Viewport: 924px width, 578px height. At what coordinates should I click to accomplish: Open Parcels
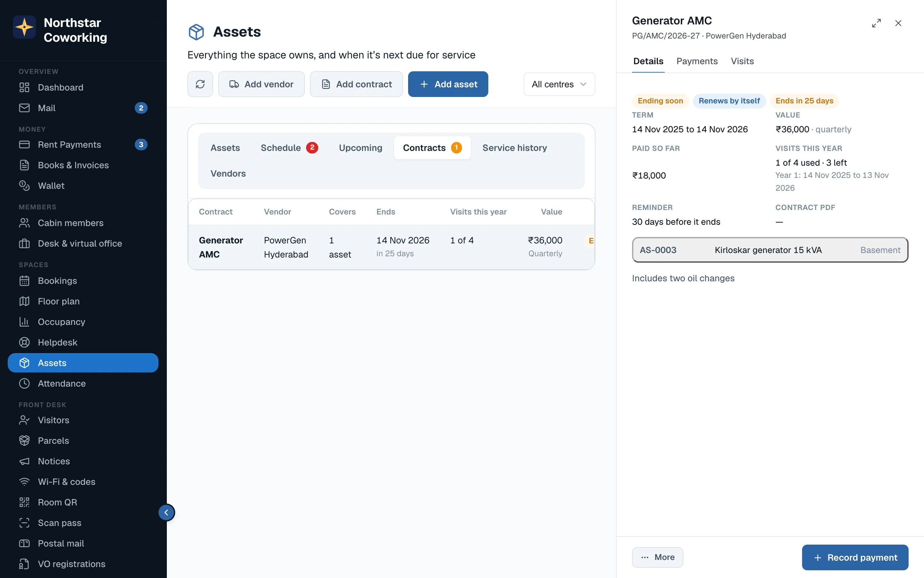click(x=83, y=441)
